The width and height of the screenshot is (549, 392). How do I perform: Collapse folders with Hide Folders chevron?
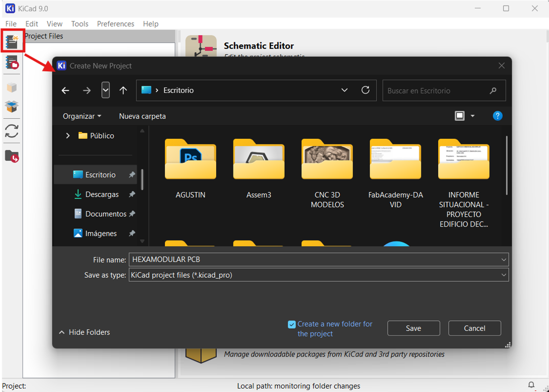coord(62,332)
